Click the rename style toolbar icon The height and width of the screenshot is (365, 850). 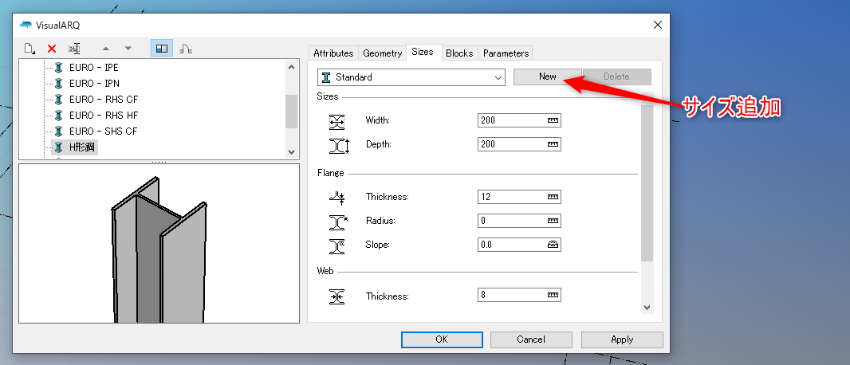point(74,49)
